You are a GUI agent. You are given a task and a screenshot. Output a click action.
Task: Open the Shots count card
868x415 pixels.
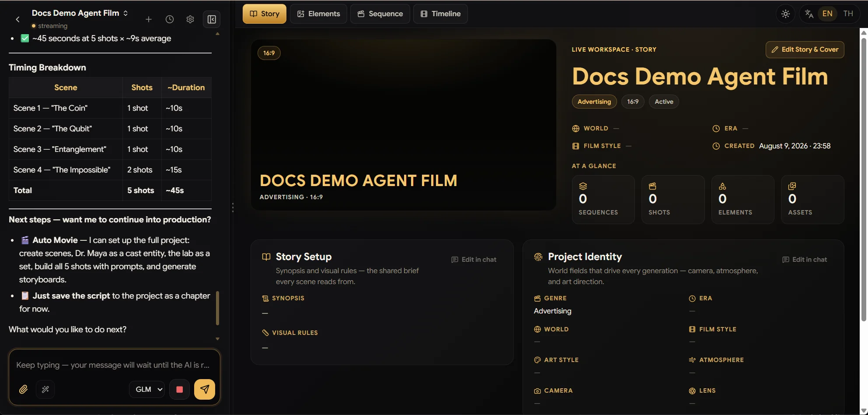click(x=673, y=200)
